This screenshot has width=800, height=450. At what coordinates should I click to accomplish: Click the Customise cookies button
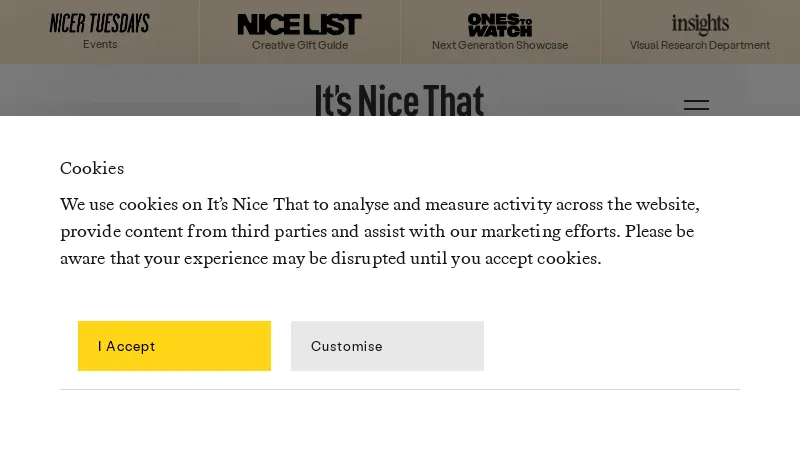point(387,346)
